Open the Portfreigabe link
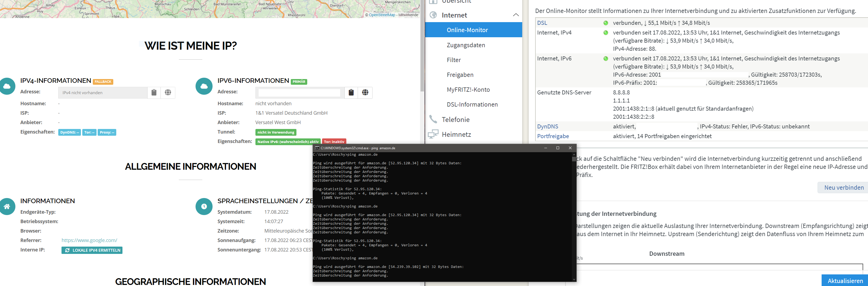 pyautogui.click(x=553, y=136)
